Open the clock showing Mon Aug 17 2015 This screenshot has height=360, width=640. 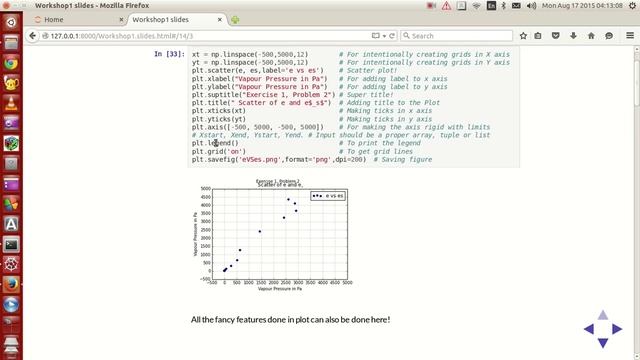click(582, 6)
